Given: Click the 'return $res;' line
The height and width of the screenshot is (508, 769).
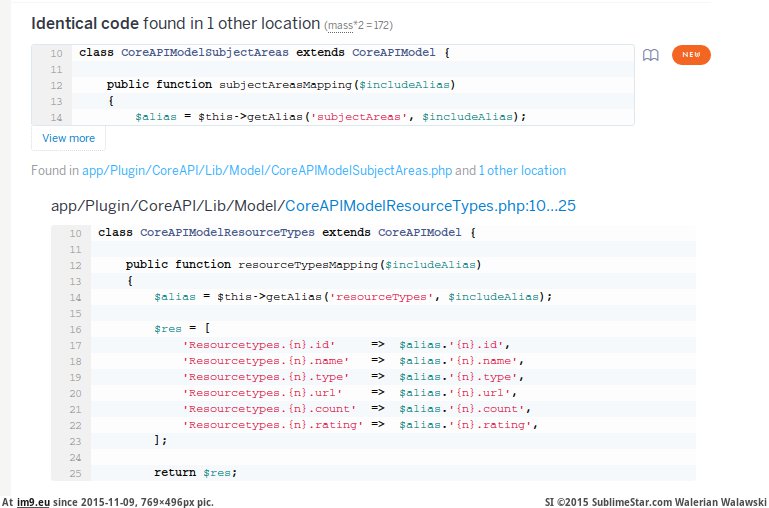Looking at the screenshot, I should click(x=195, y=473).
